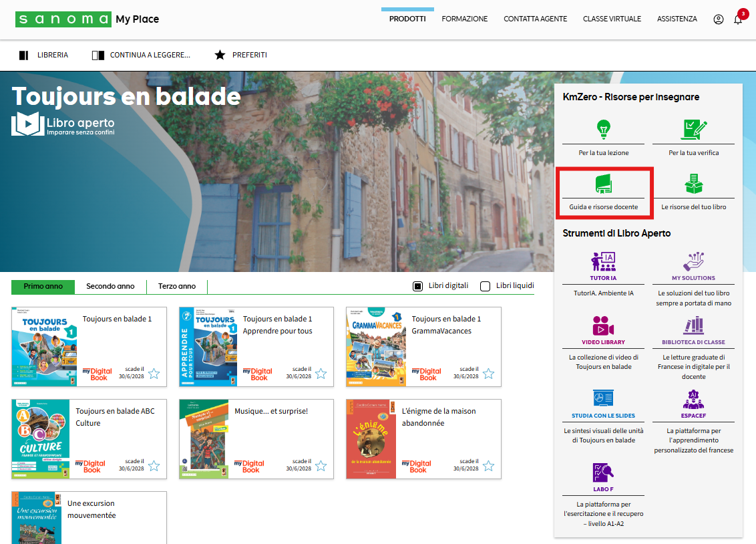Click La piattaforma per l'apprendimento personalizzato text
The image size is (756, 544).
pos(693,440)
